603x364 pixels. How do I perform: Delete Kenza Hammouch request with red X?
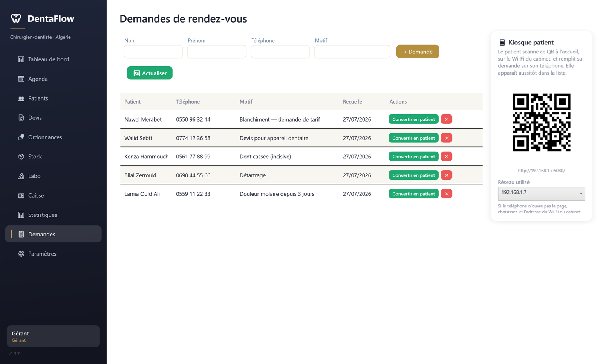click(446, 157)
